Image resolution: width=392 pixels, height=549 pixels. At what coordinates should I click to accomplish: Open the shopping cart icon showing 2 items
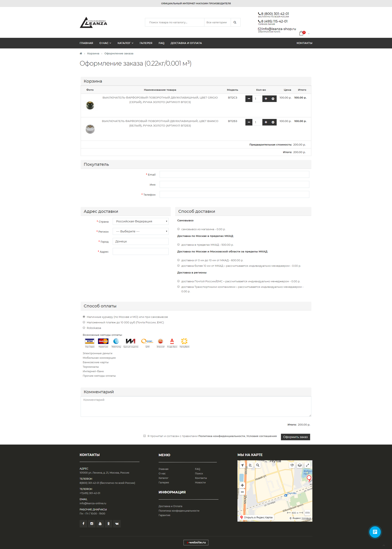(x=302, y=33)
